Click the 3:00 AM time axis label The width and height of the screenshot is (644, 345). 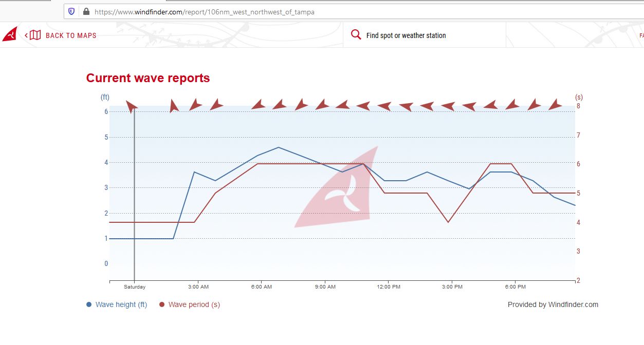(x=198, y=287)
